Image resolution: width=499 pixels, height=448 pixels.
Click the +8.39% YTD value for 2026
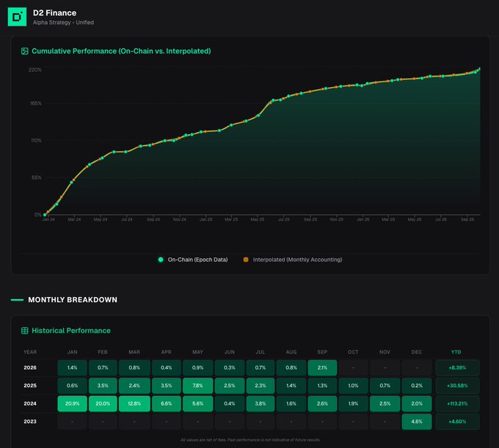point(457,367)
